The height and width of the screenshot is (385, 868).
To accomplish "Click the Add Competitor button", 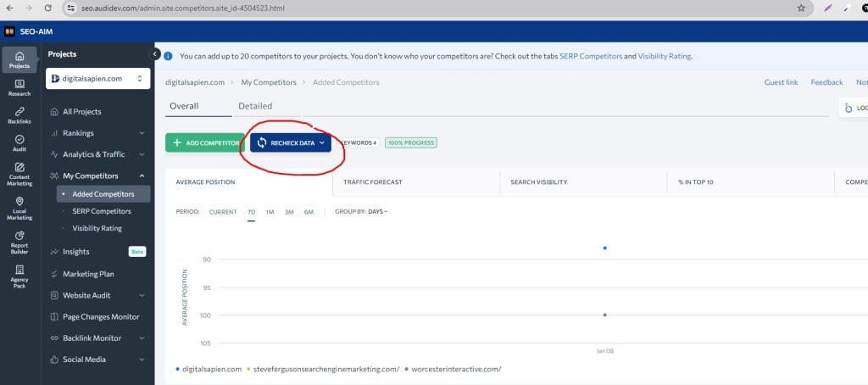I will click(204, 143).
